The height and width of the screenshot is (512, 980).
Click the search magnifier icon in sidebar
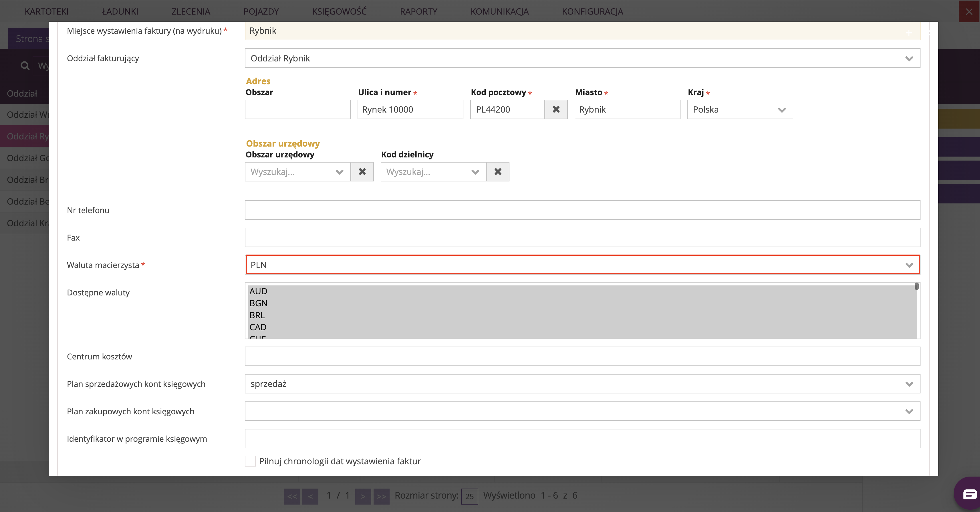(25, 66)
